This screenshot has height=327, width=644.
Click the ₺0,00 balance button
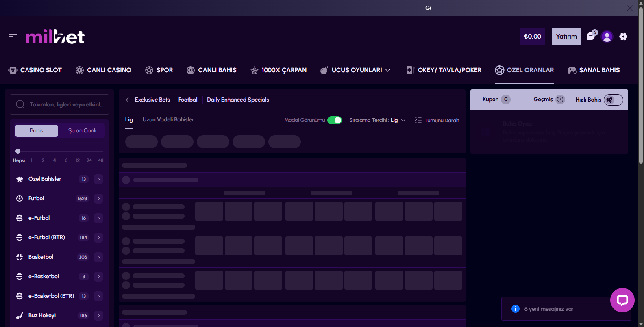coord(533,37)
